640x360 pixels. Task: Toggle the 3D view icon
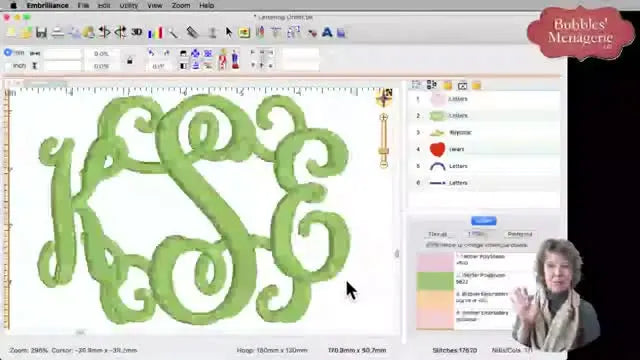click(136, 32)
